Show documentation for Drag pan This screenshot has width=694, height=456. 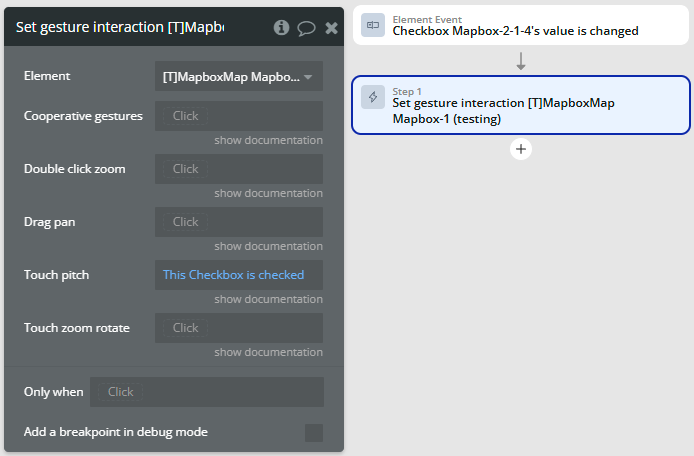[268, 246]
